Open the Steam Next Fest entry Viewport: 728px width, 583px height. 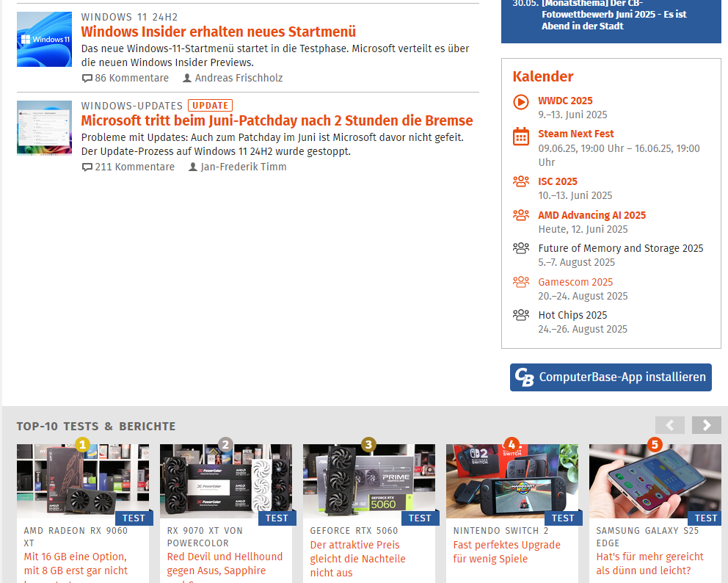pos(575,134)
